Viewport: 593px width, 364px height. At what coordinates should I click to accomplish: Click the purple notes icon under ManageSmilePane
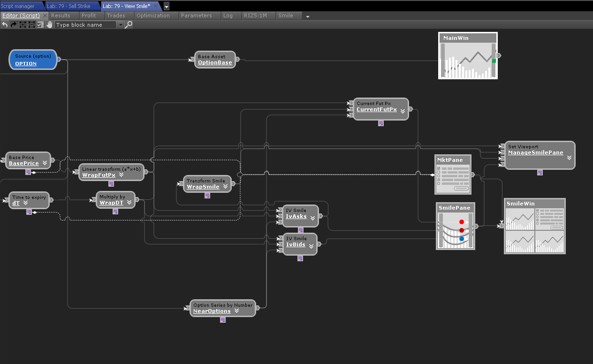coord(540,173)
